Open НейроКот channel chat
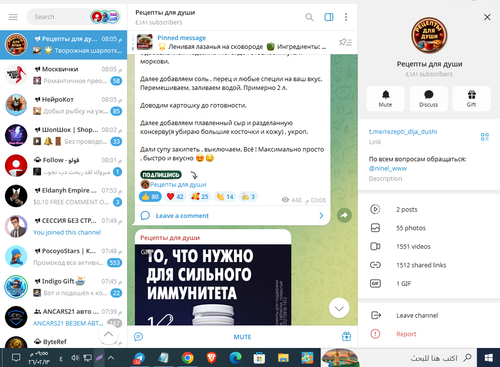Screen dimensions: 500x367 tap(63, 105)
